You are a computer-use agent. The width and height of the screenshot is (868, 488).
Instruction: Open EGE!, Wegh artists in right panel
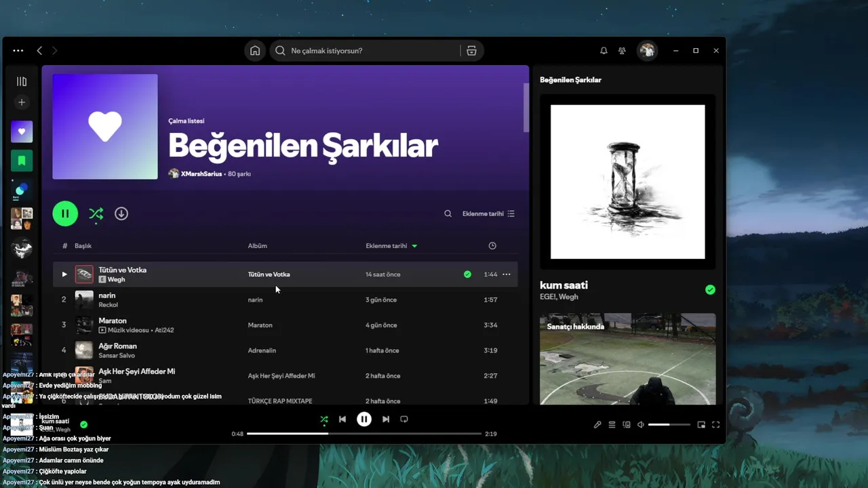559,297
